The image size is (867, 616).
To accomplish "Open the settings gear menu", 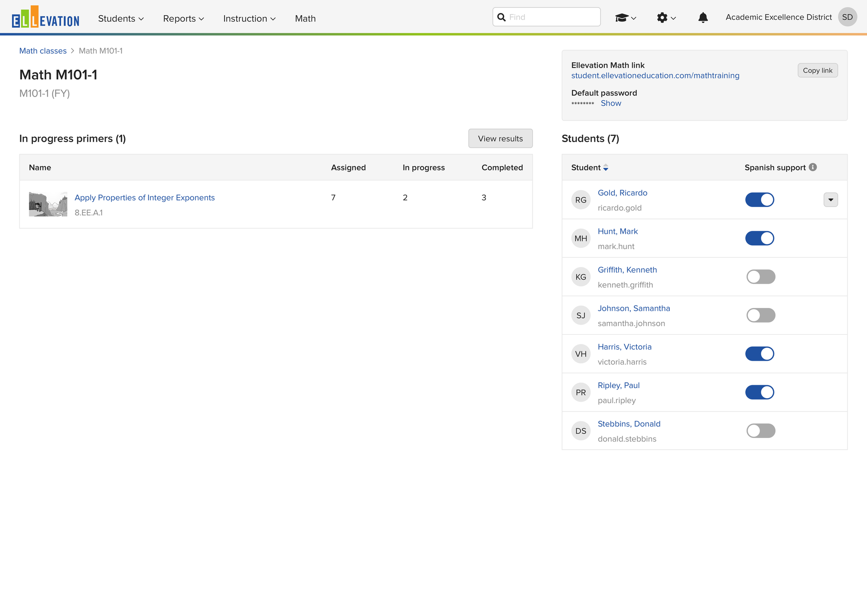I will tap(666, 18).
